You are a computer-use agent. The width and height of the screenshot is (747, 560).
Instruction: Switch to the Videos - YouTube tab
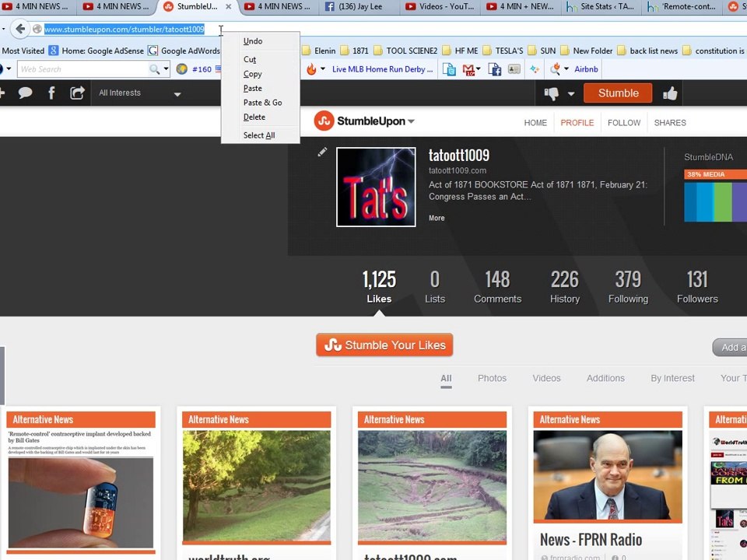point(440,7)
